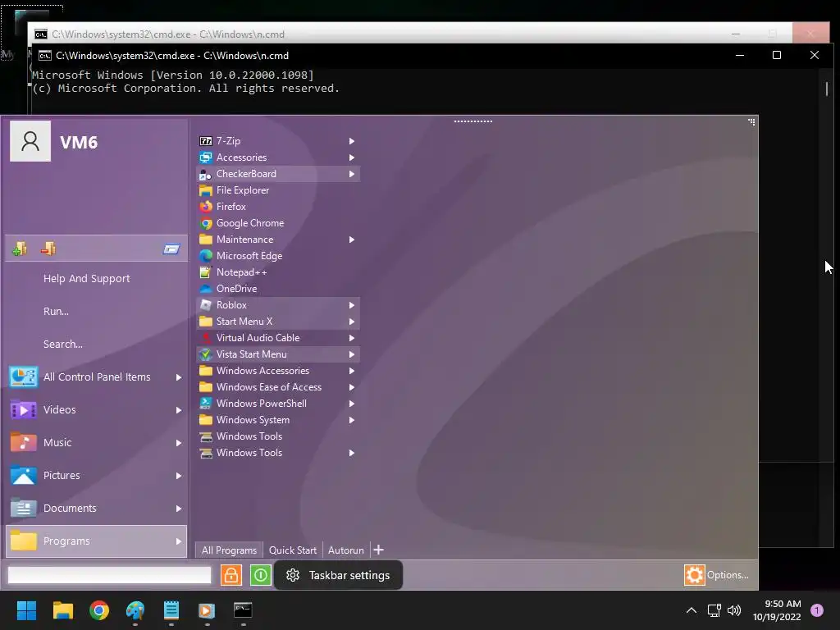Click the user avatar picture for VM6
The image size is (840, 630).
(30, 141)
